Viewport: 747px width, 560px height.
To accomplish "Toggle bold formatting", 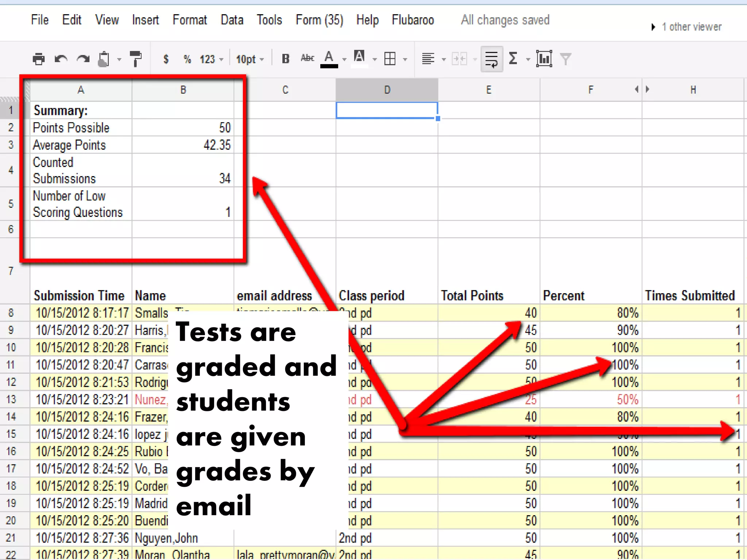I will (x=286, y=59).
